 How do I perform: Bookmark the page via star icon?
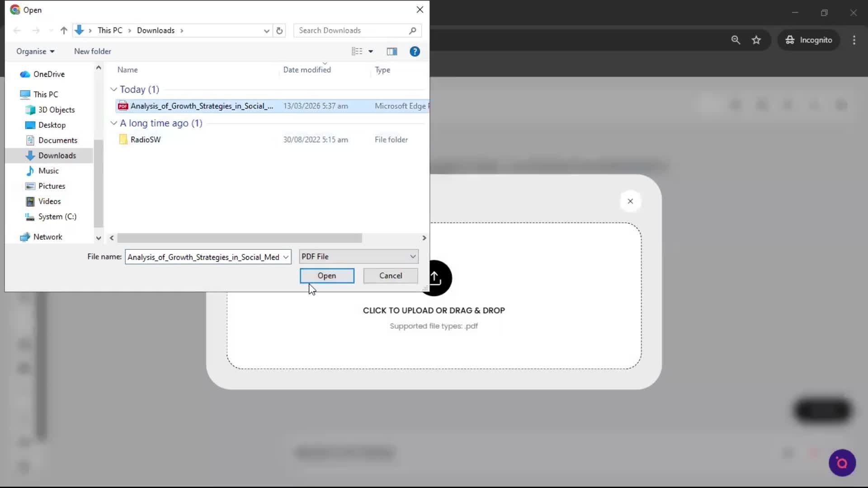point(756,40)
